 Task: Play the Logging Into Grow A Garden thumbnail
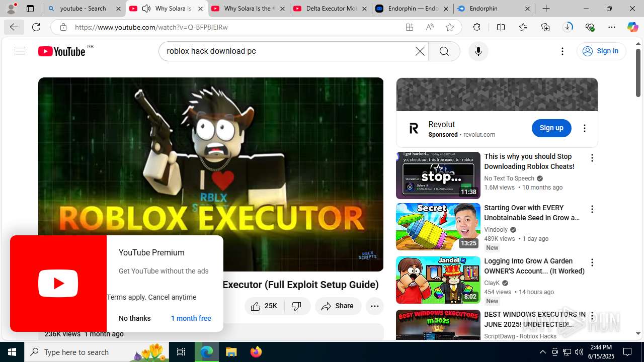pos(438,280)
